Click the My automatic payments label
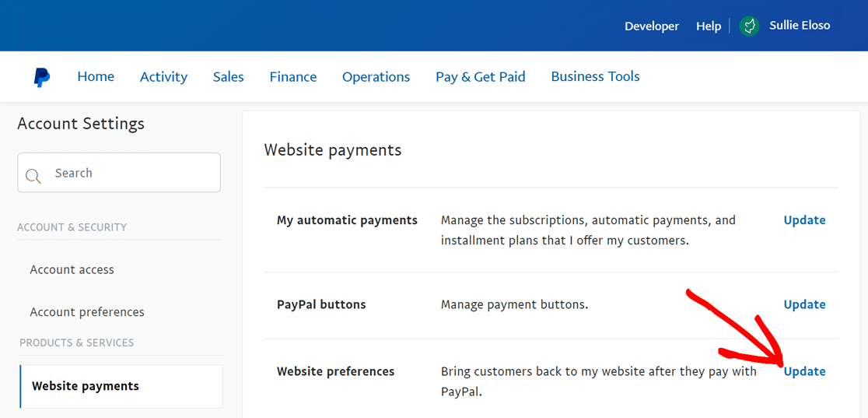Viewport: 868px width, 418px height. point(347,220)
